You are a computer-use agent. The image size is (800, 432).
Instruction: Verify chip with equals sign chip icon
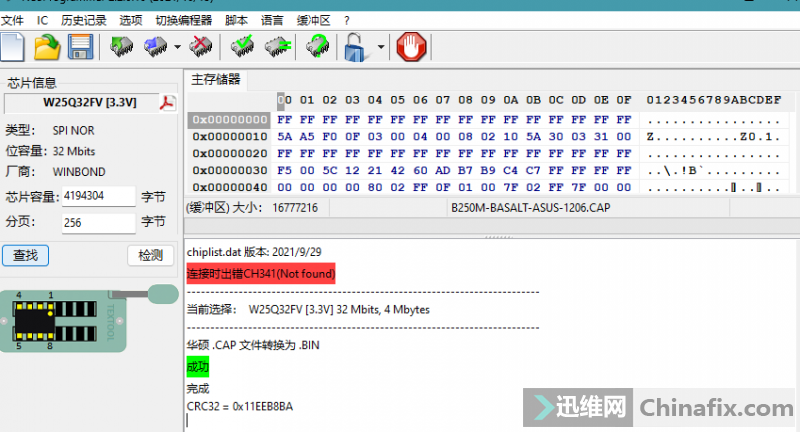coord(278,47)
